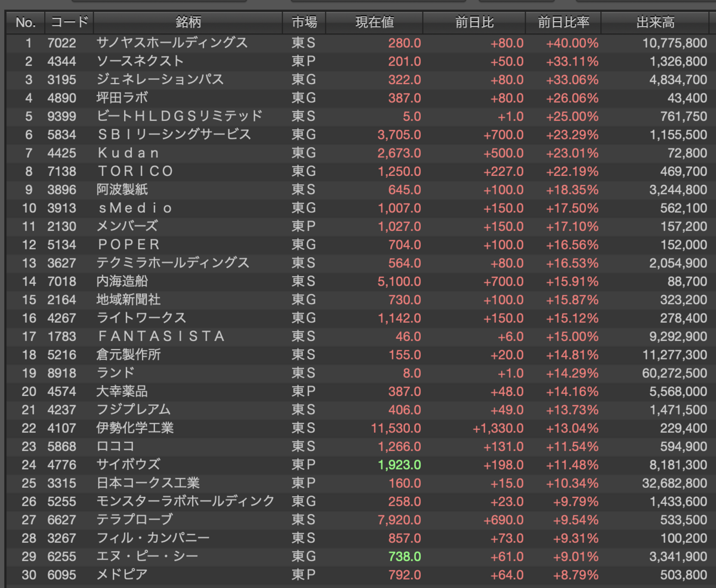This screenshot has height=588, width=716.
Task: Select メドピア stock name
Action: pyautogui.click(x=122, y=575)
